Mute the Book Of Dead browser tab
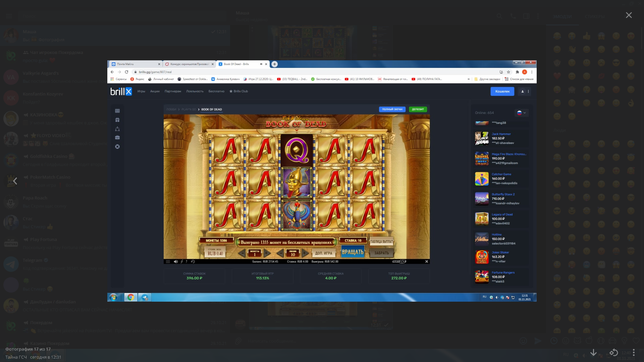644x362 pixels. click(x=261, y=64)
